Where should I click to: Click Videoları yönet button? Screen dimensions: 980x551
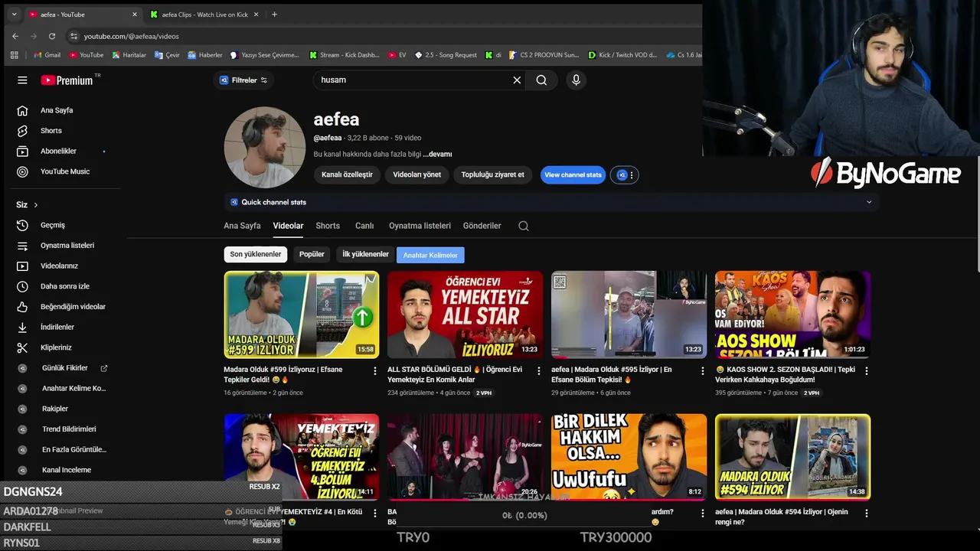point(417,175)
